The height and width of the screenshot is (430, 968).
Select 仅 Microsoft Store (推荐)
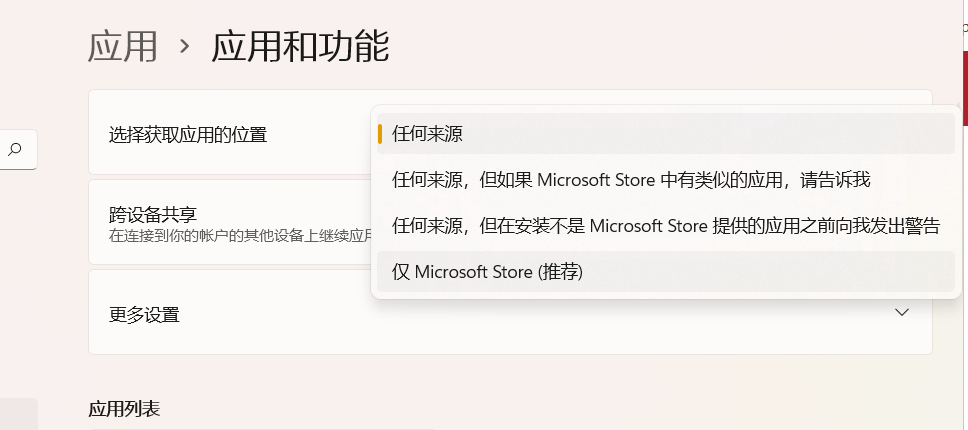click(487, 272)
